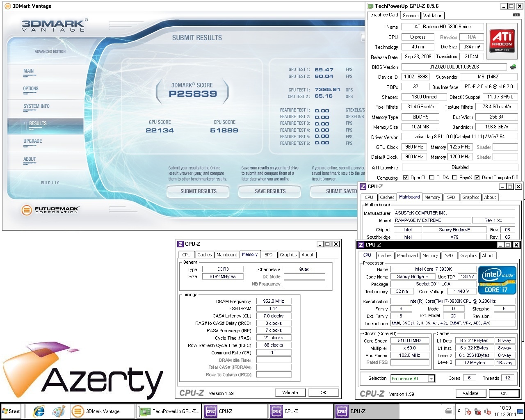This screenshot has width=525, height=420.
Task: Click Validate in CPU-Z processor window
Action: 470,393
